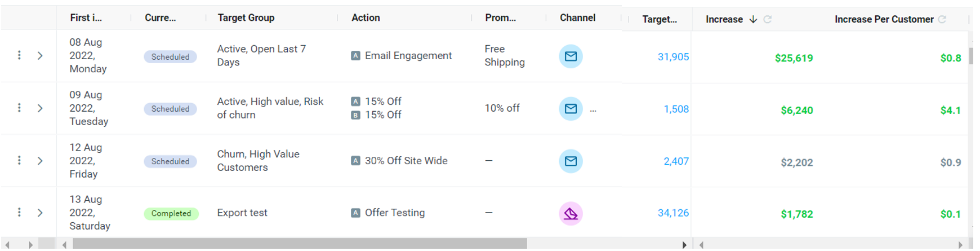Viewport: 980px width, 251px height.
Task: Expand the 09 Aug 2022 campaign row
Action: point(40,108)
